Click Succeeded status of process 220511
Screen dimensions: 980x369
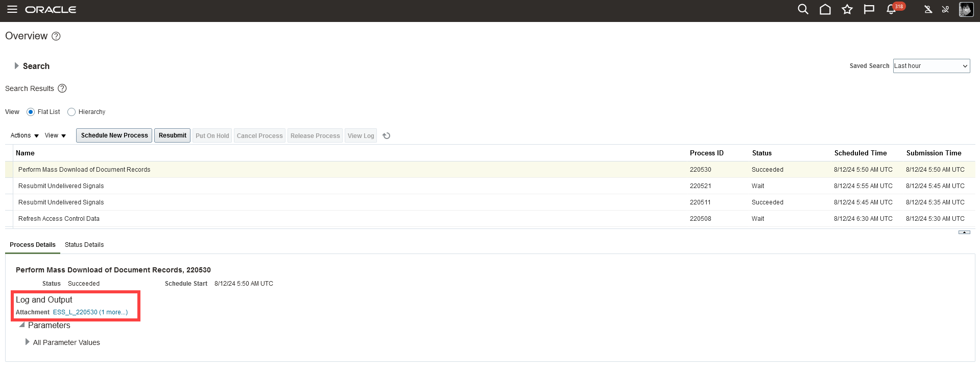[767, 202]
